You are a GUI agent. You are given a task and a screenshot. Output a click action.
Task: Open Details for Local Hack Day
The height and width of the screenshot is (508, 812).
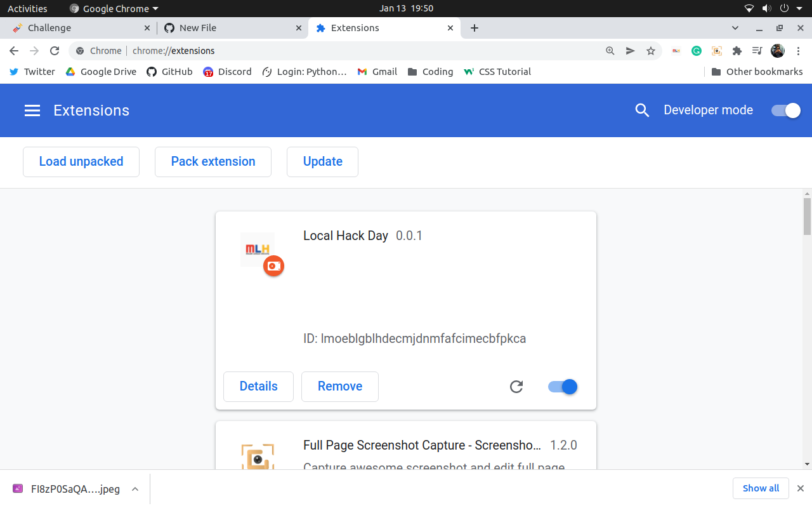tap(259, 387)
